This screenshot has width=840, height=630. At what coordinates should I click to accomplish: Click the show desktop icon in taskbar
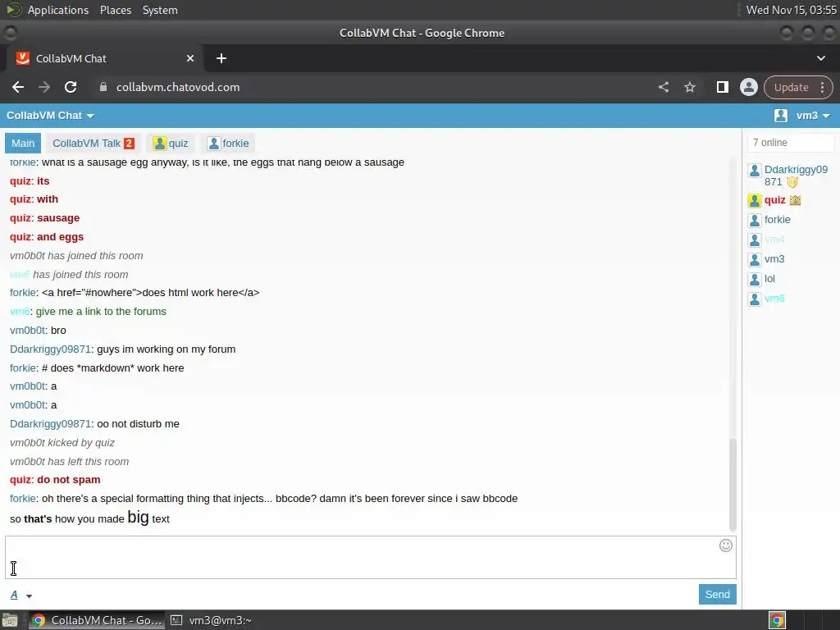(x=9, y=620)
